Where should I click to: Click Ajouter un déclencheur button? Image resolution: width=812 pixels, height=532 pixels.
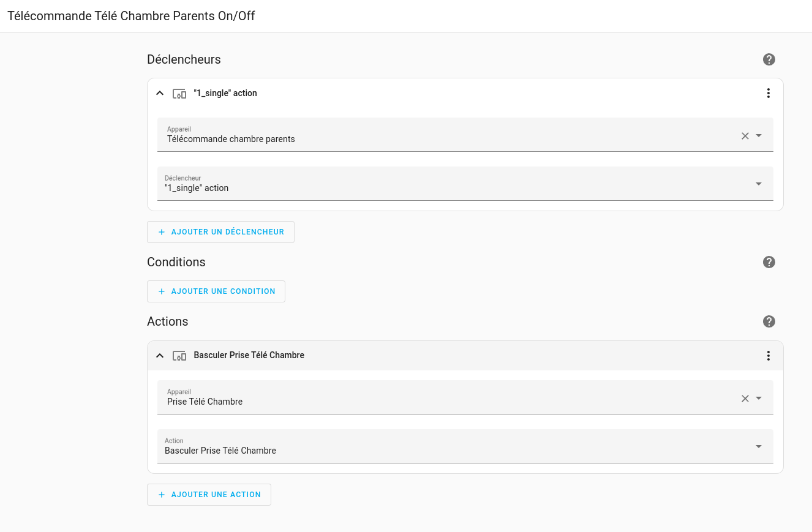[220, 232]
